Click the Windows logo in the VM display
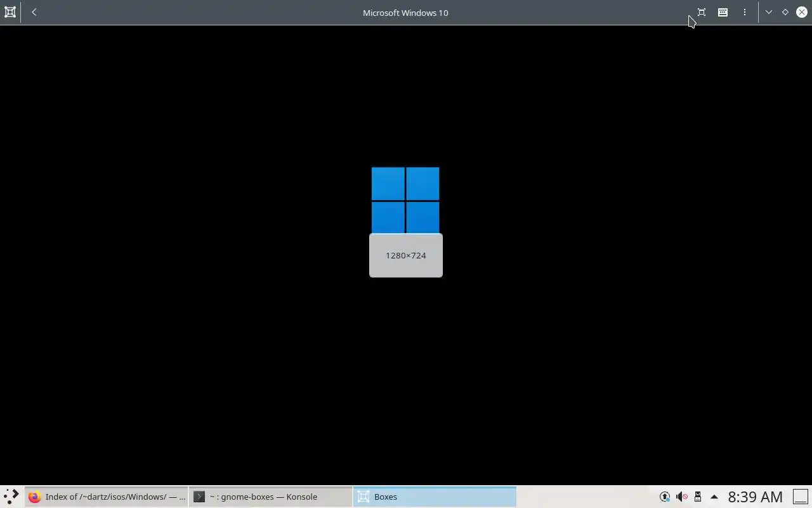This screenshot has height=508, width=812. (x=405, y=200)
